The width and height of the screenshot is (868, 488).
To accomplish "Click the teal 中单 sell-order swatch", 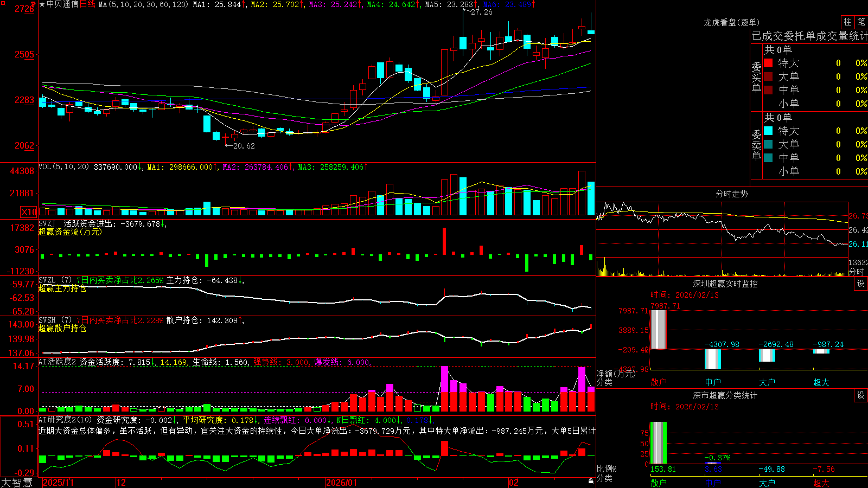I will 768,157.
